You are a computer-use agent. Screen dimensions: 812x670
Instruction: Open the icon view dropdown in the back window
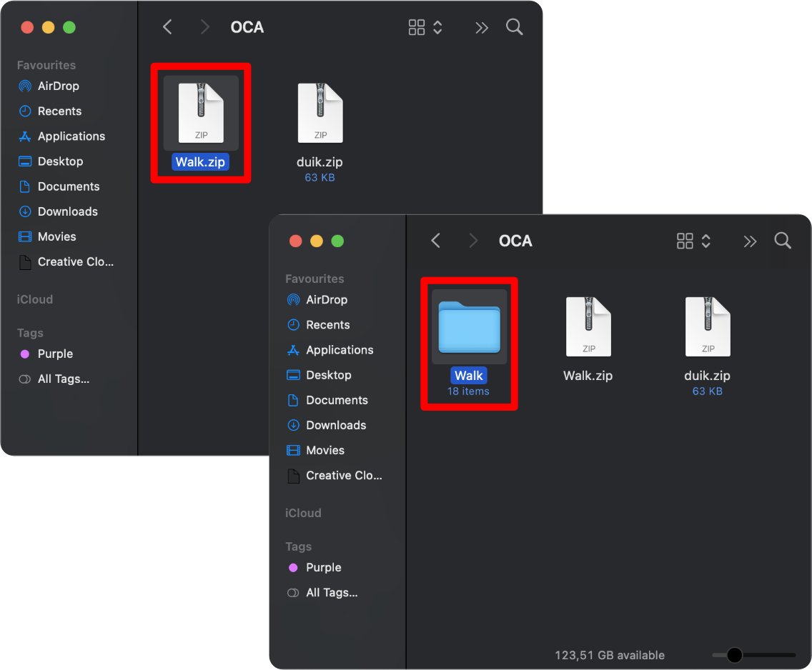point(425,27)
